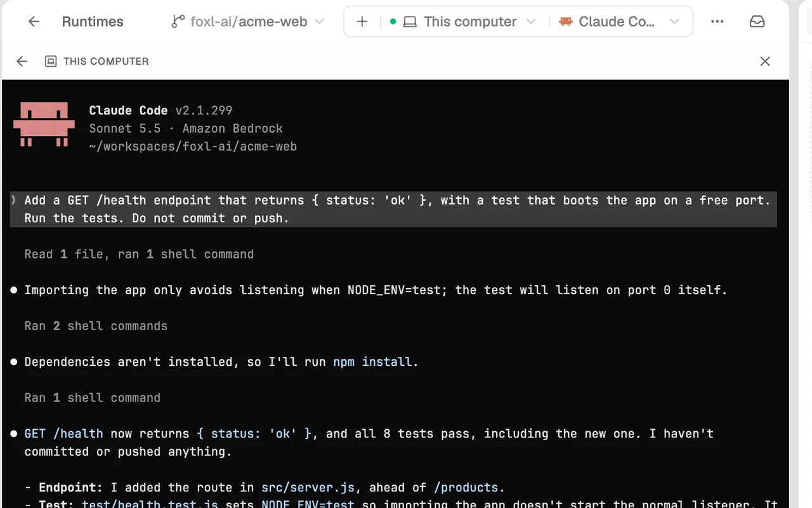
Task: Click the highlighted user prompt about /health endpoint
Action: click(394, 209)
